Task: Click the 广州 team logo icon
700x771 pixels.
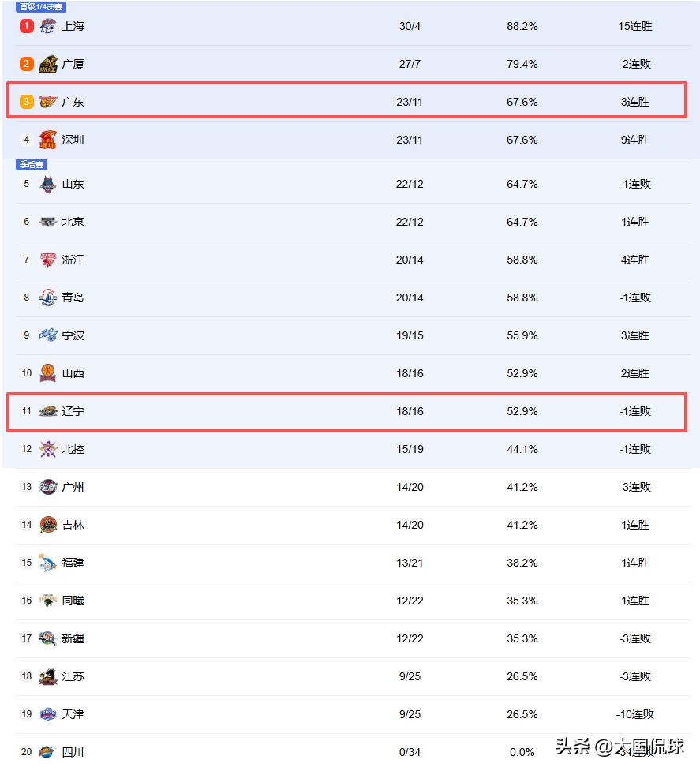Action: tap(47, 487)
